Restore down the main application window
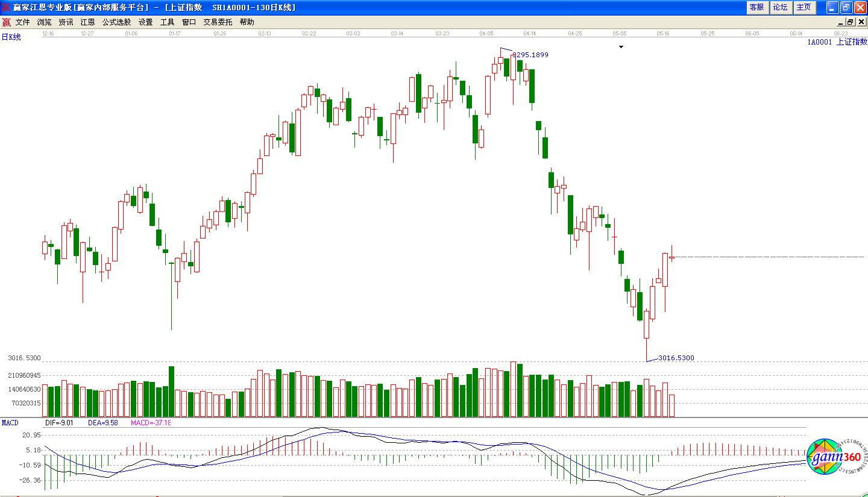This screenshot has height=497, width=868. [846, 7]
